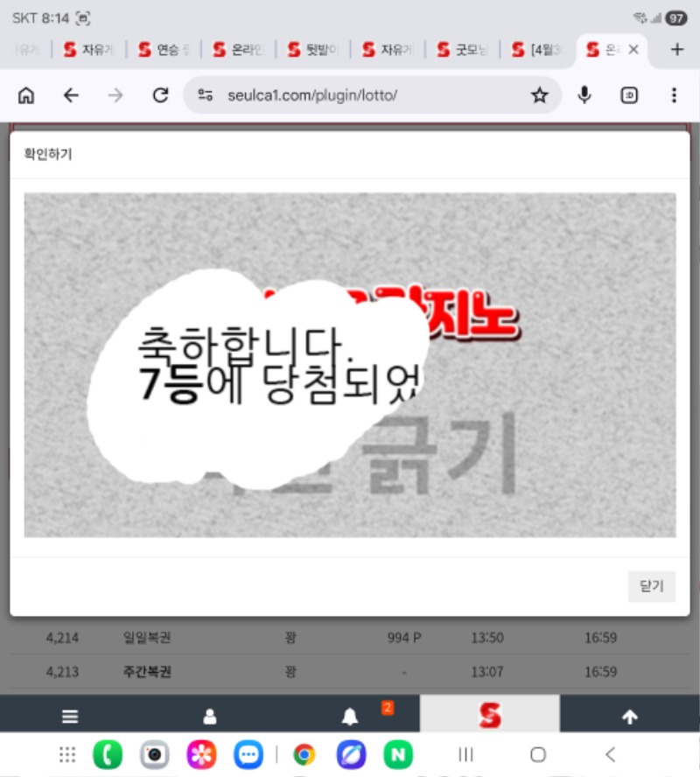
Task: Tap the red S logo in bottom bar
Action: click(x=490, y=717)
